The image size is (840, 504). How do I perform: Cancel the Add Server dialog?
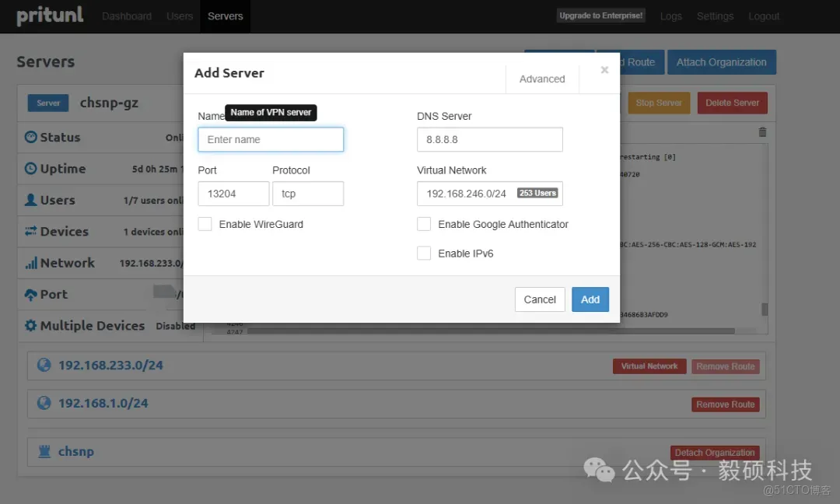540,299
